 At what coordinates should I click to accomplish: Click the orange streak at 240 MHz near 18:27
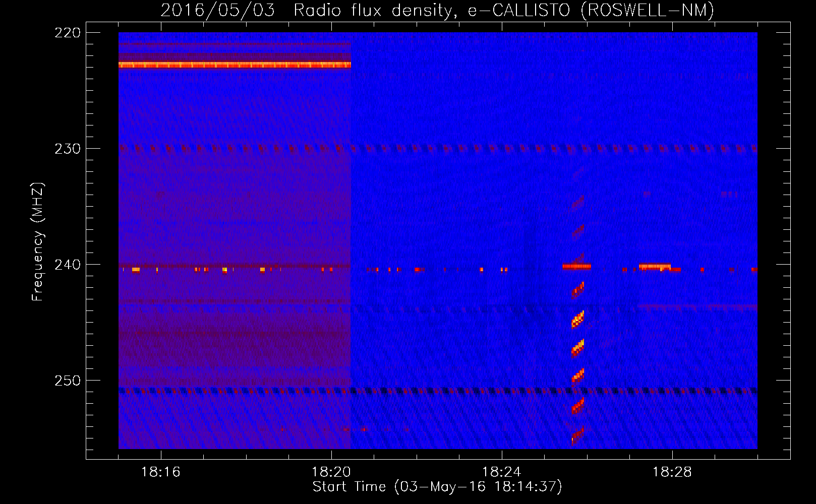click(655, 267)
